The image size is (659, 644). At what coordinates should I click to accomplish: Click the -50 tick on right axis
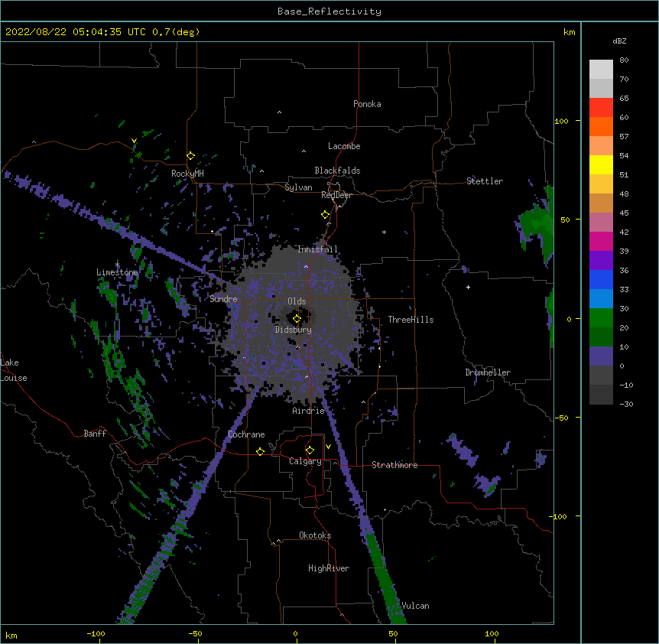[x=561, y=418]
